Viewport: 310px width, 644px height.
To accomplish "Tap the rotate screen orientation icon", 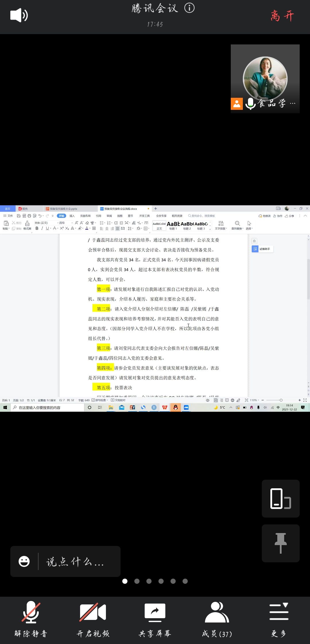I will (280, 499).
